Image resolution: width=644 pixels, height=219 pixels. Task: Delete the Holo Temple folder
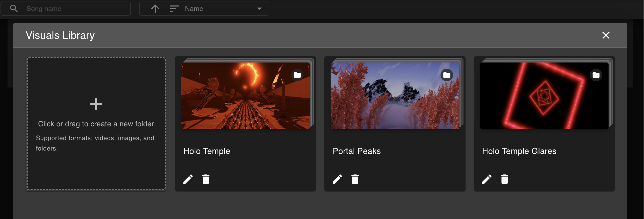click(x=206, y=179)
